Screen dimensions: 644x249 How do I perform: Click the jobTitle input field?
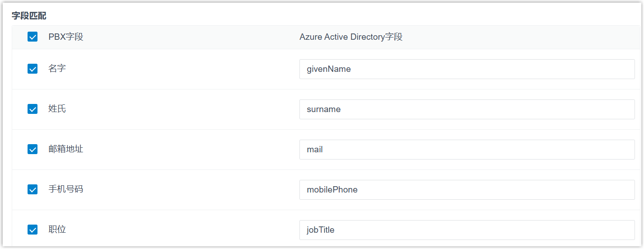[x=467, y=230]
